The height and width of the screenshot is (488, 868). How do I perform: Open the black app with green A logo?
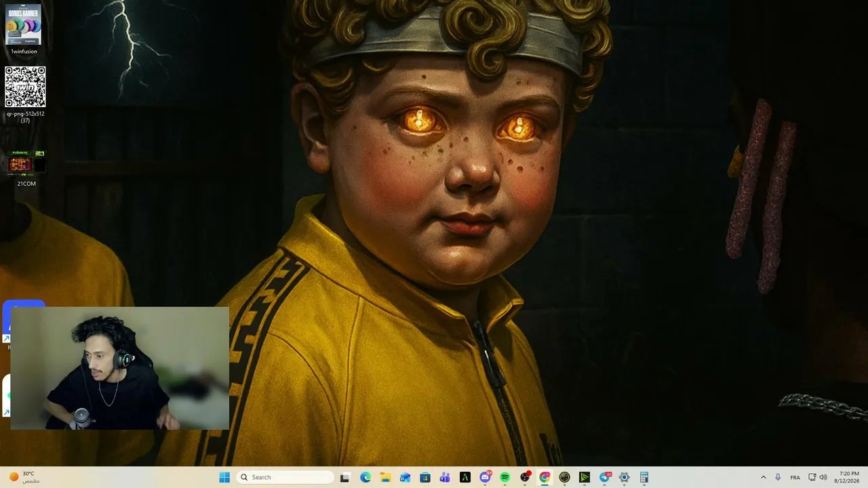pos(465,477)
